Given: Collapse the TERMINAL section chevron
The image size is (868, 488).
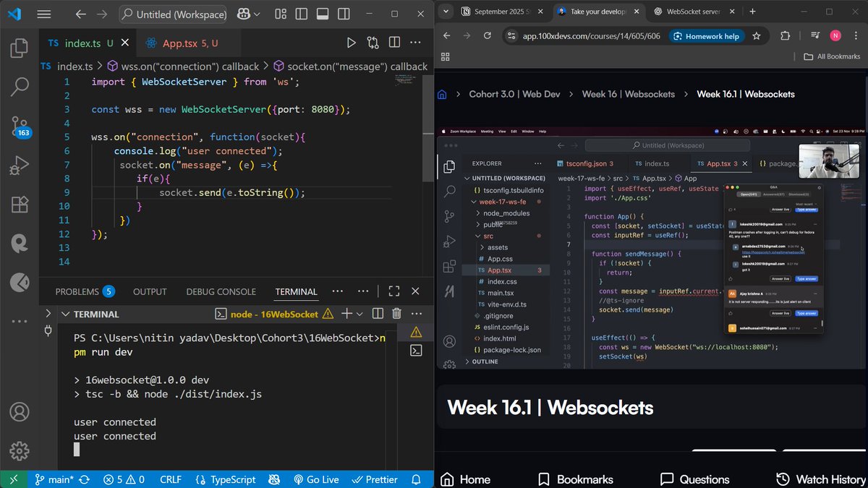Looking at the screenshot, I should 65,314.
